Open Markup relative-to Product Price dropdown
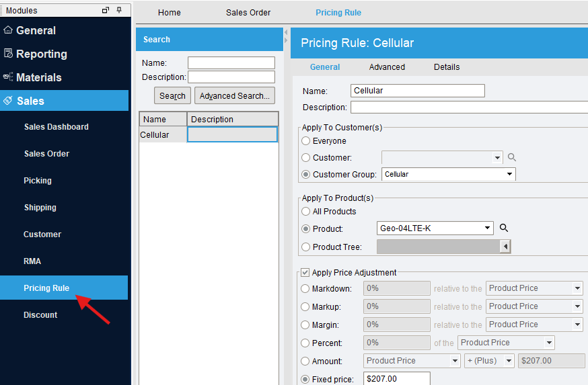Image resolution: width=588 pixels, height=385 pixels. pos(577,306)
